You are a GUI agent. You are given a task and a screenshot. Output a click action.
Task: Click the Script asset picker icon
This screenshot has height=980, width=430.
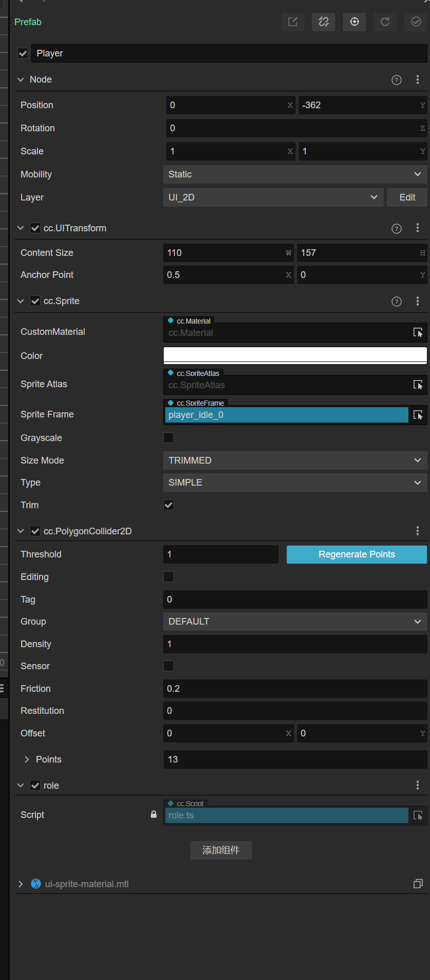tap(418, 815)
